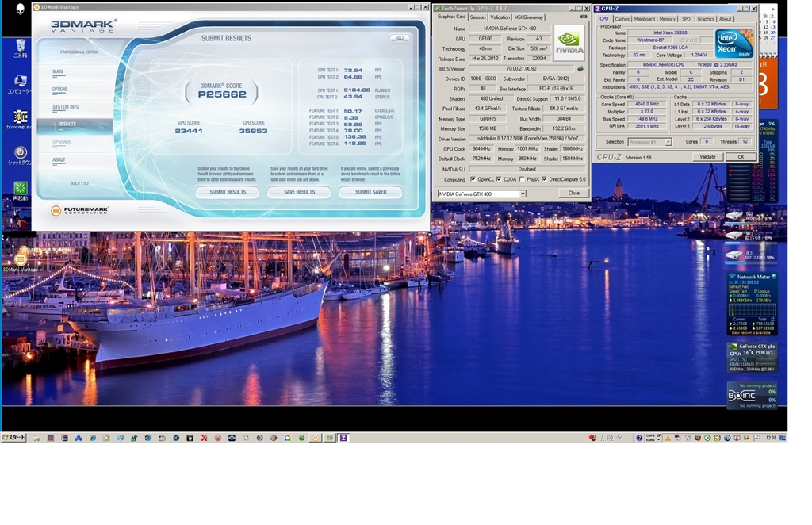Open the Mainboard tab in CPU-Z
812x525 pixels.
645,19
